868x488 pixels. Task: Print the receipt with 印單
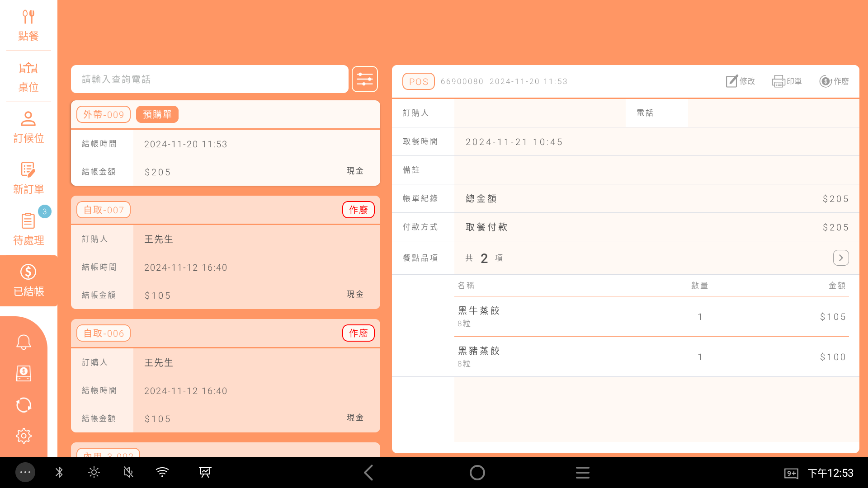(x=787, y=81)
